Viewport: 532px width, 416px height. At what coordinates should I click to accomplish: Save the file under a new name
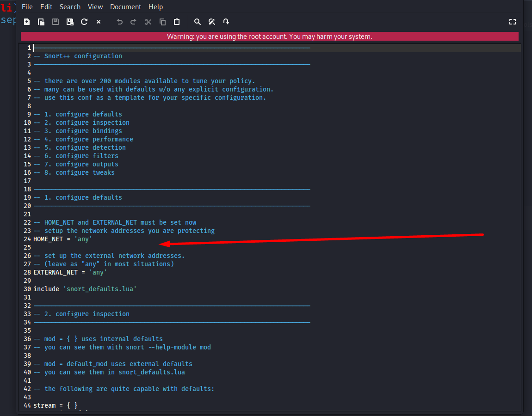coord(69,21)
